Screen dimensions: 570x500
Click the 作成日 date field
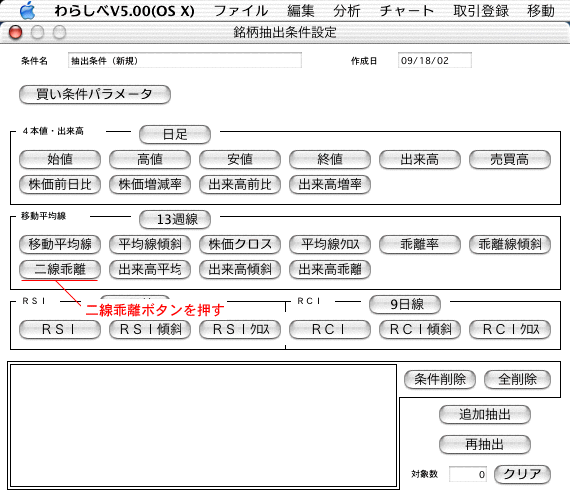point(435,60)
